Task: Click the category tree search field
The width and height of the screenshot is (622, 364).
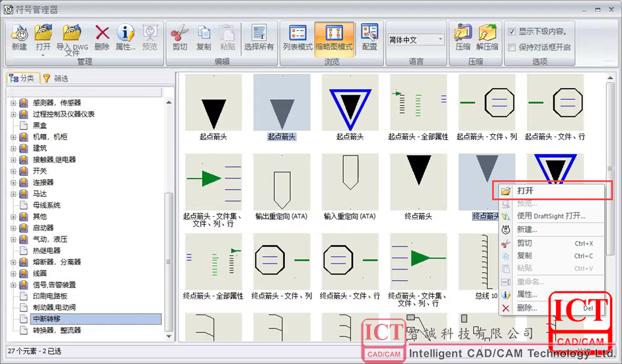Action: [x=85, y=92]
